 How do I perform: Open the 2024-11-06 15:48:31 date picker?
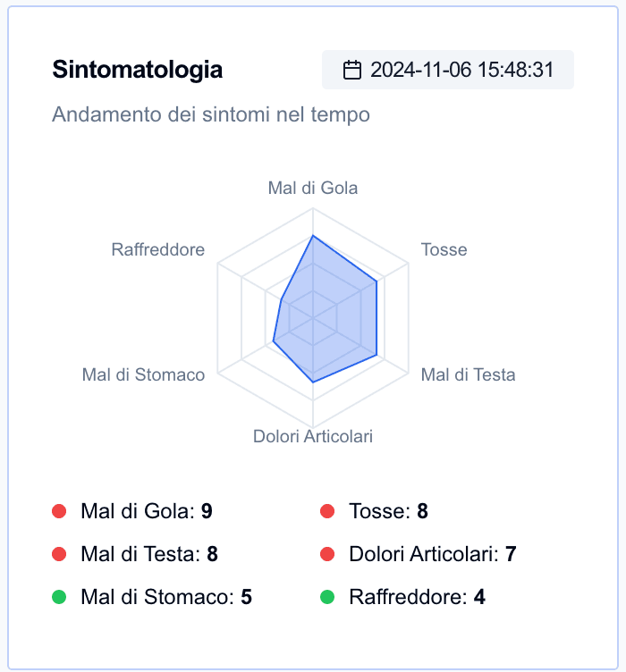tap(448, 70)
